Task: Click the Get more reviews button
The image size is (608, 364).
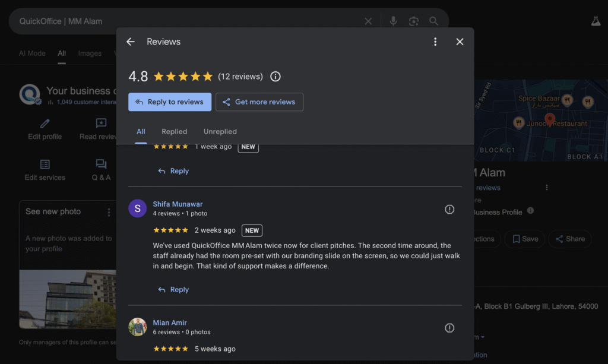Action: click(259, 102)
